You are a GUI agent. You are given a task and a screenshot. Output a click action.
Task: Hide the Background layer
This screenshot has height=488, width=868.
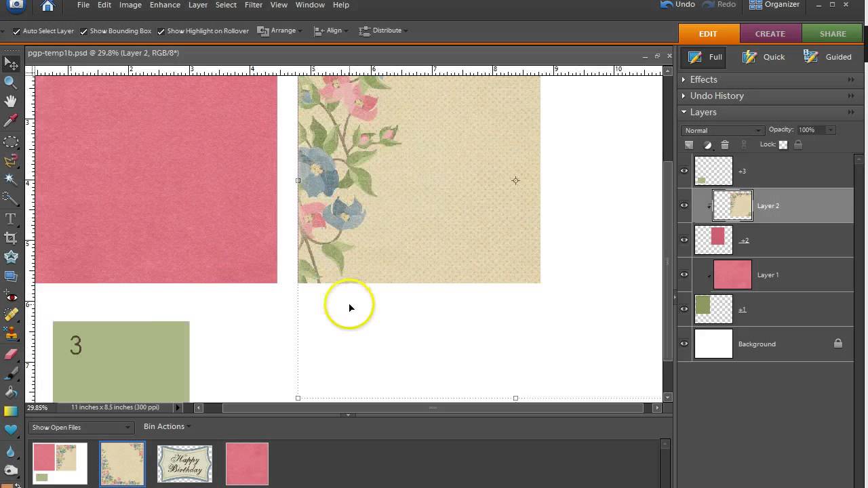point(684,344)
